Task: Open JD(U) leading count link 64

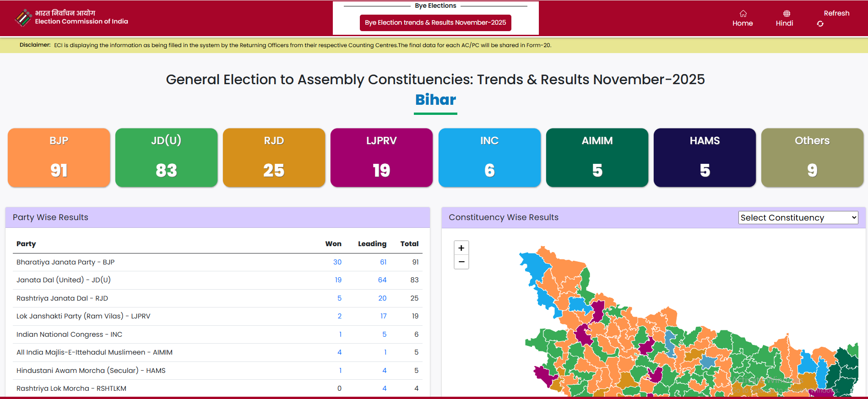Action: click(382, 280)
